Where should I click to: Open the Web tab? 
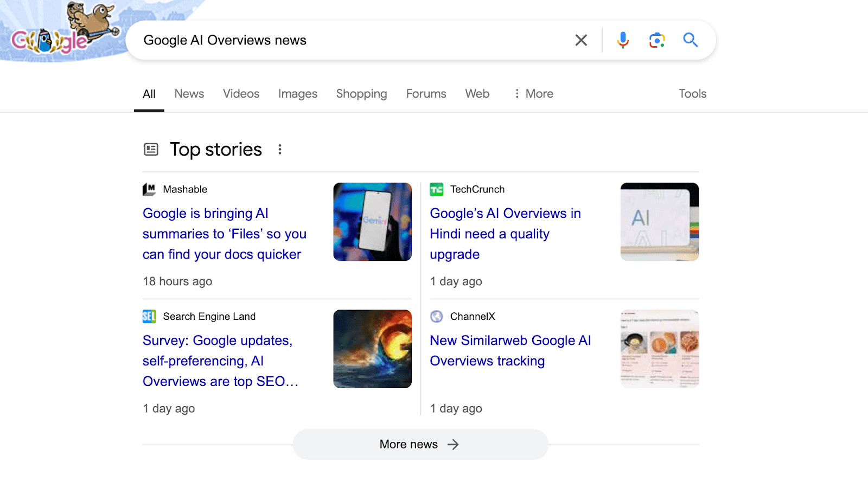click(477, 94)
